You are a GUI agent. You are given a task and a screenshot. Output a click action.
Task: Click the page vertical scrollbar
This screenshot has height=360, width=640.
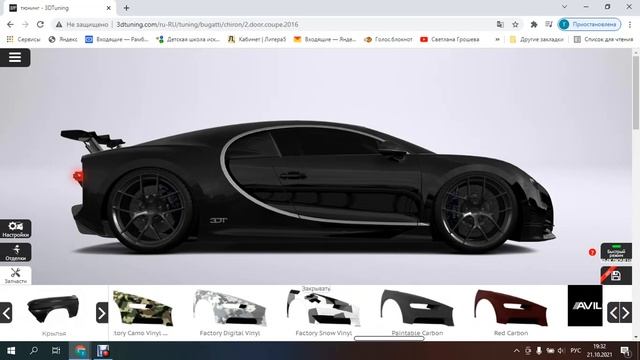coord(636,94)
